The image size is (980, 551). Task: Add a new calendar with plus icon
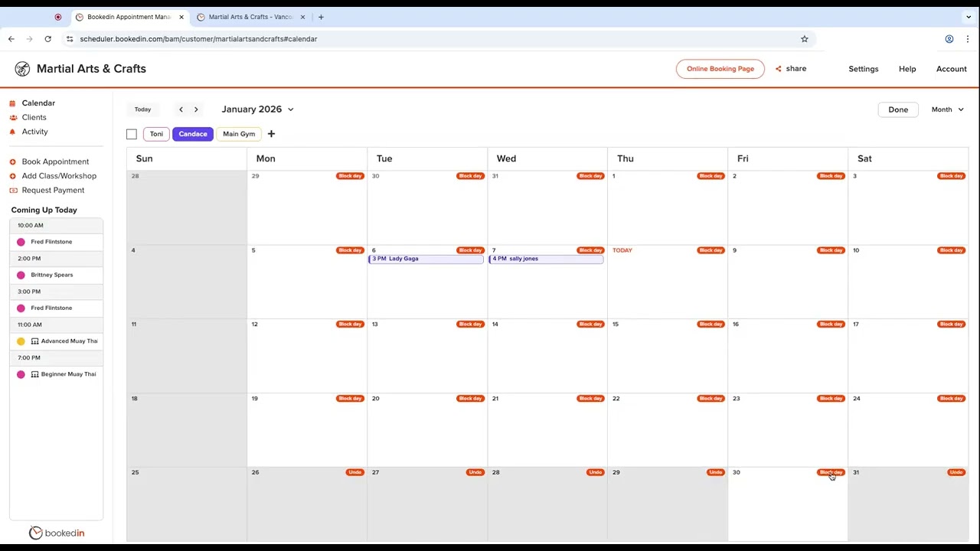pyautogui.click(x=271, y=134)
